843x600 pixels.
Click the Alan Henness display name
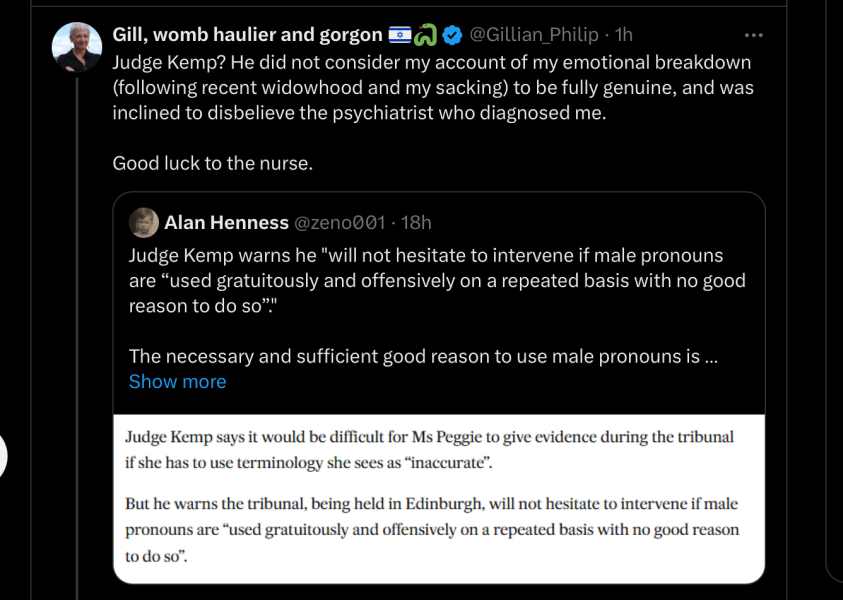[x=225, y=222]
